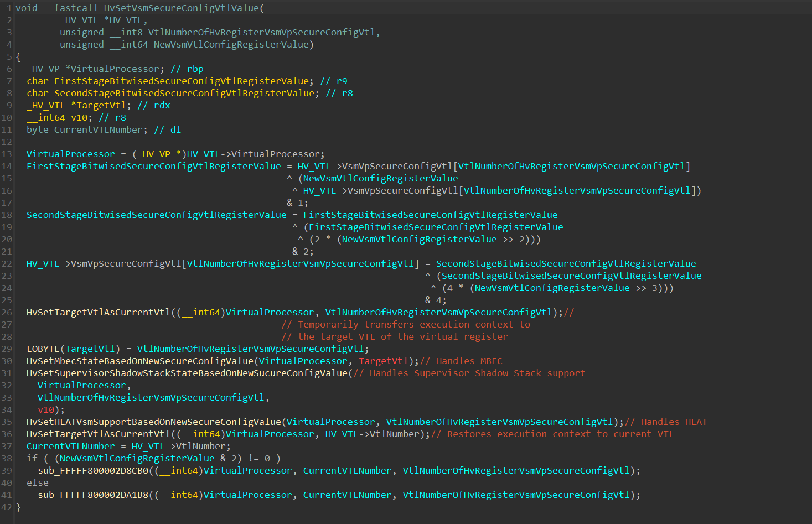Viewport: 812px width, 524px height.
Task: Select HvSetTargetVtlAsCurrentVtl call on line 26
Action: pos(98,312)
